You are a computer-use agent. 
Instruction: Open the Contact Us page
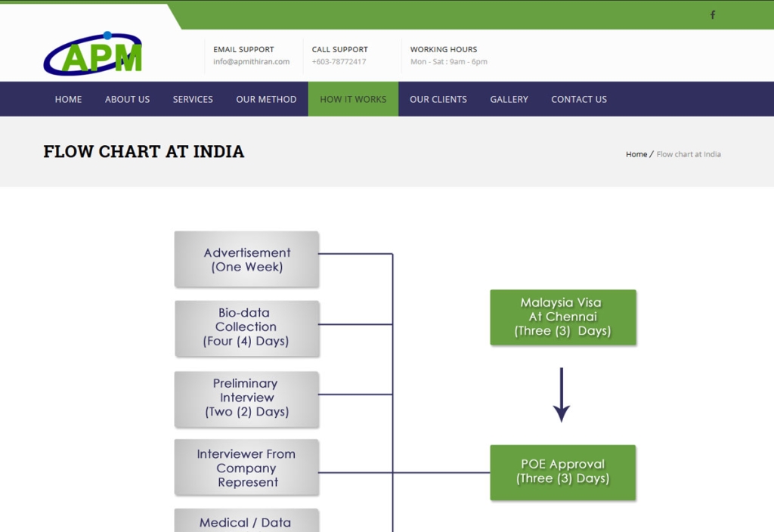pyautogui.click(x=579, y=99)
